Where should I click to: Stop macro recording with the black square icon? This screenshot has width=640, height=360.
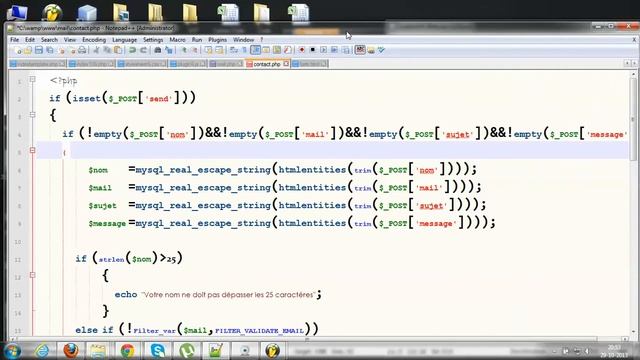coord(313,50)
